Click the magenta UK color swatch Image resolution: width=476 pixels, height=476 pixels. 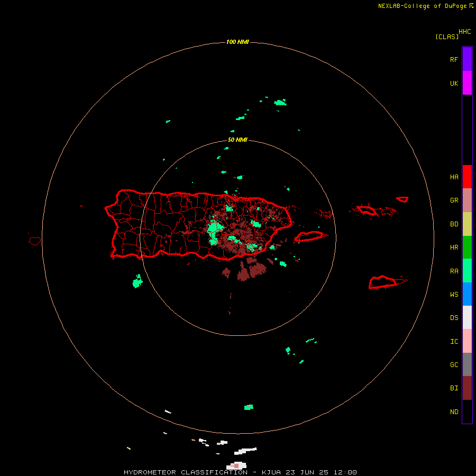467,83
